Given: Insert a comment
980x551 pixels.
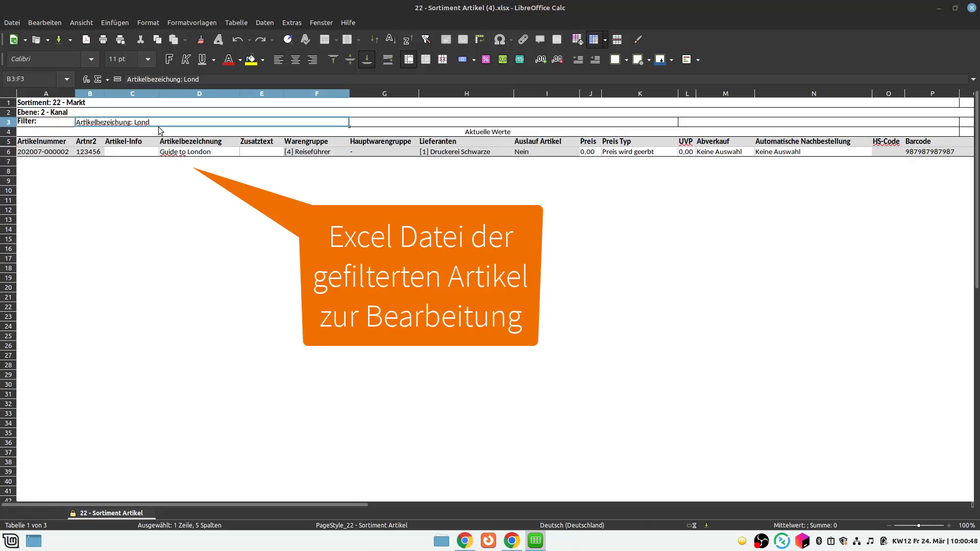Looking at the screenshot, I should tap(540, 40).
